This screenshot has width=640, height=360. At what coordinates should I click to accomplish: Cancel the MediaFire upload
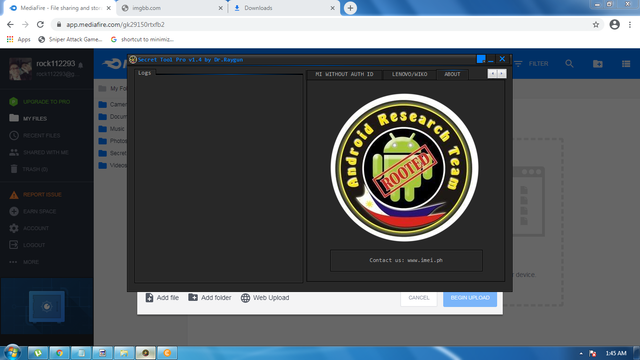pyautogui.click(x=419, y=298)
